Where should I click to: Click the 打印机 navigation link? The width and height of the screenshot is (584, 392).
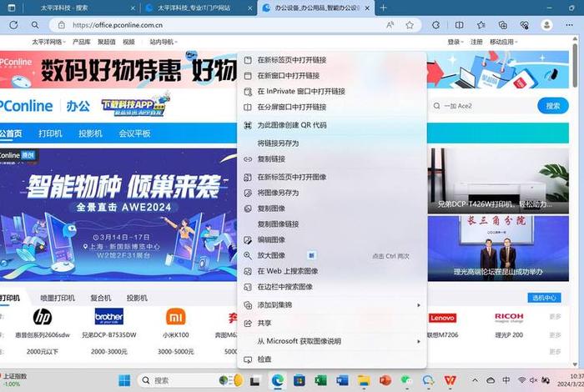point(50,133)
